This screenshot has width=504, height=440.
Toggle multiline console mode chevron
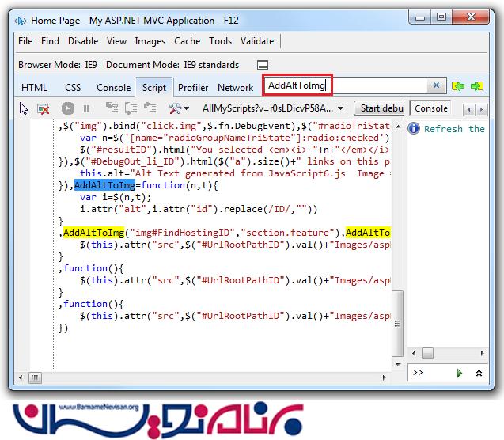click(x=478, y=372)
